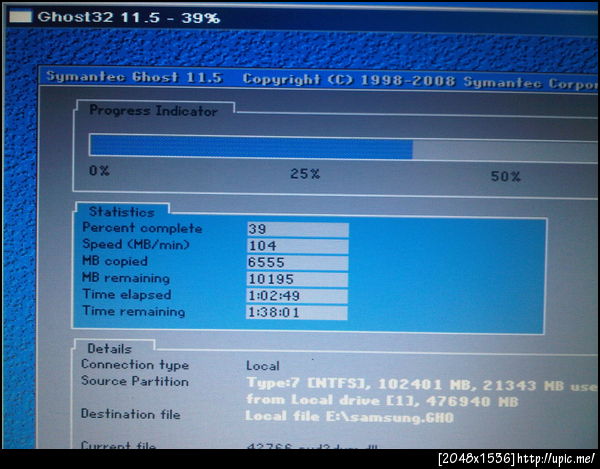The height and width of the screenshot is (469, 600).
Task: Click the percent complete value "39"
Action: pos(297,230)
